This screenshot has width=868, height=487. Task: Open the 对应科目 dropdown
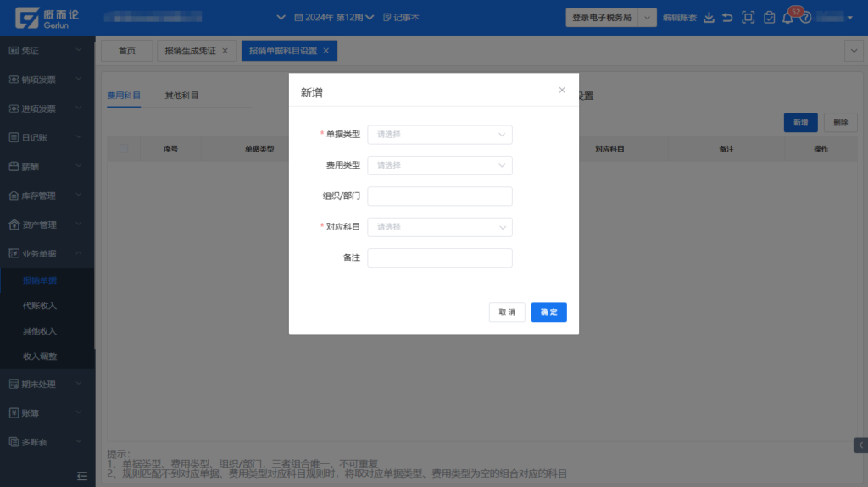coord(439,227)
